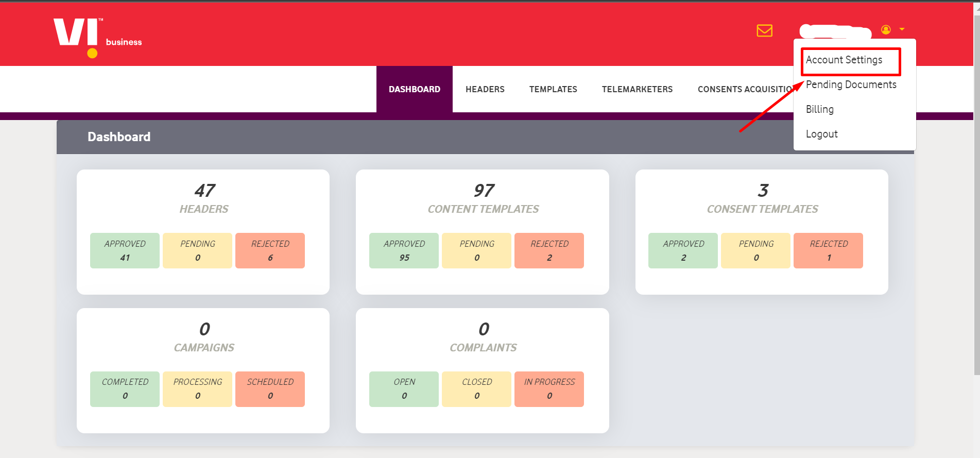Open the Consents Acquisition tab

pos(745,89)
